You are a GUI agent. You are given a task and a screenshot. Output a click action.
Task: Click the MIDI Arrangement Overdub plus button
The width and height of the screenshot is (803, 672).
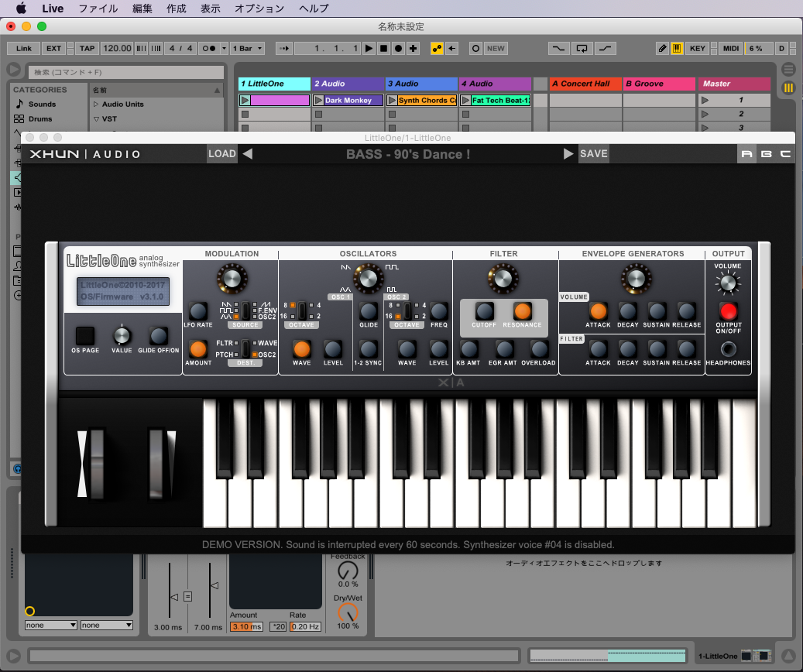(x=414, y=48)
